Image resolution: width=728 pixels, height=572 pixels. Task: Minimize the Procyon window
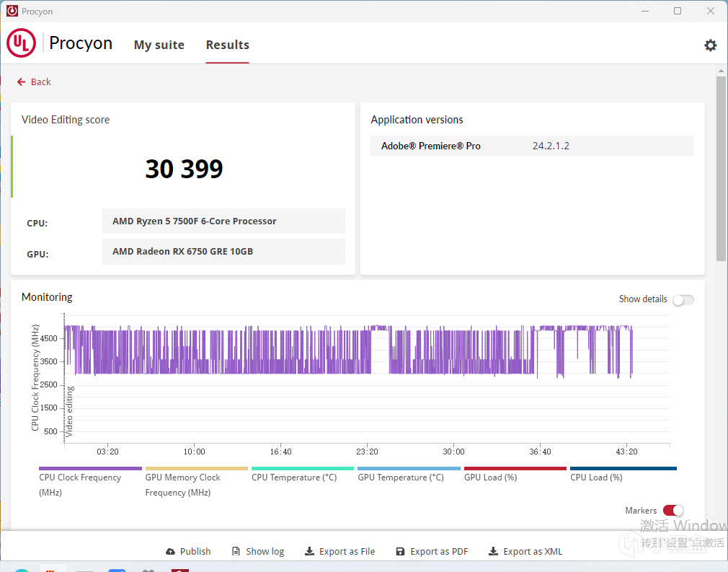[x=645, y=11]
